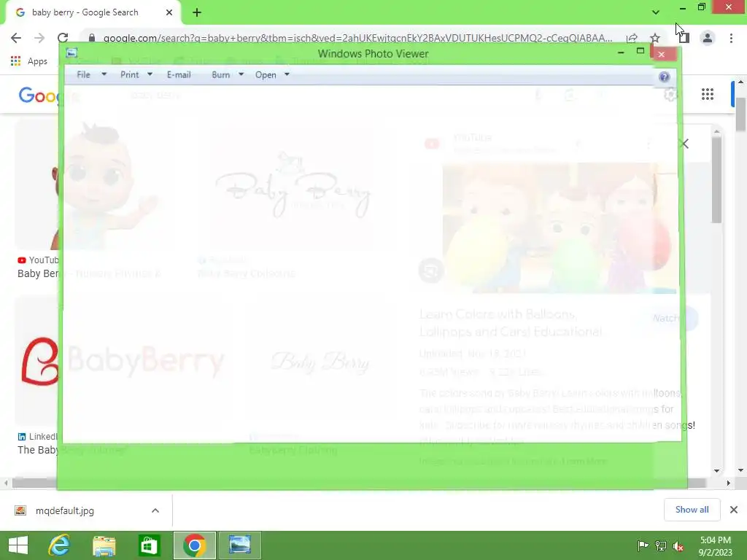The width and height of the screenshot is (747, 560).
Task: Go back in Chrome
Action: click(x=16, y=38)
